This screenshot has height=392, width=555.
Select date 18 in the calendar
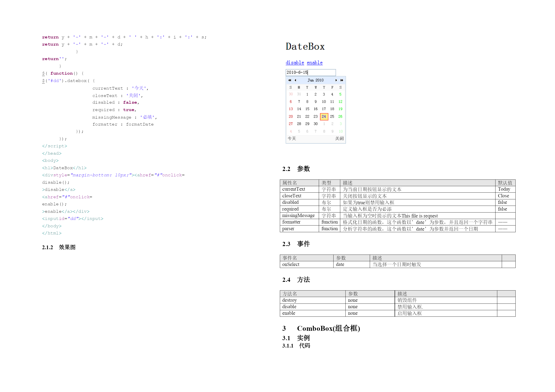tap(332, 109)
